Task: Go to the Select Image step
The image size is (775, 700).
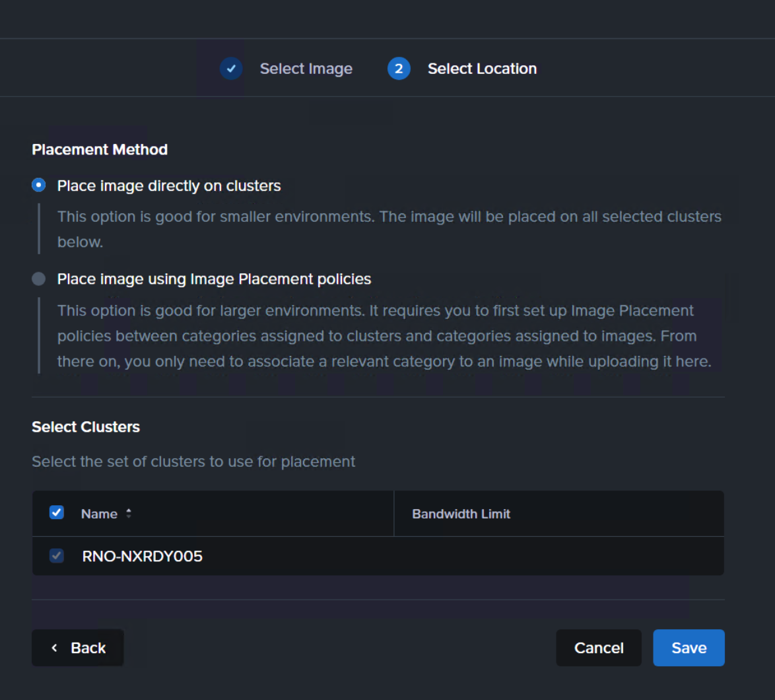Action: click(x=306, y=69)
